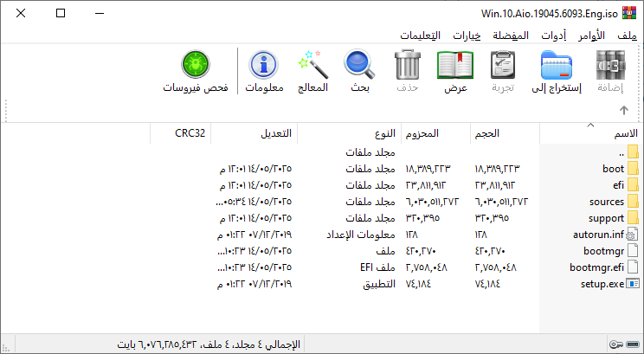The width and height of the screenshot is (644, 354).
Task: Open the Commands (الأوامر) menu
Action: [591, 35]
